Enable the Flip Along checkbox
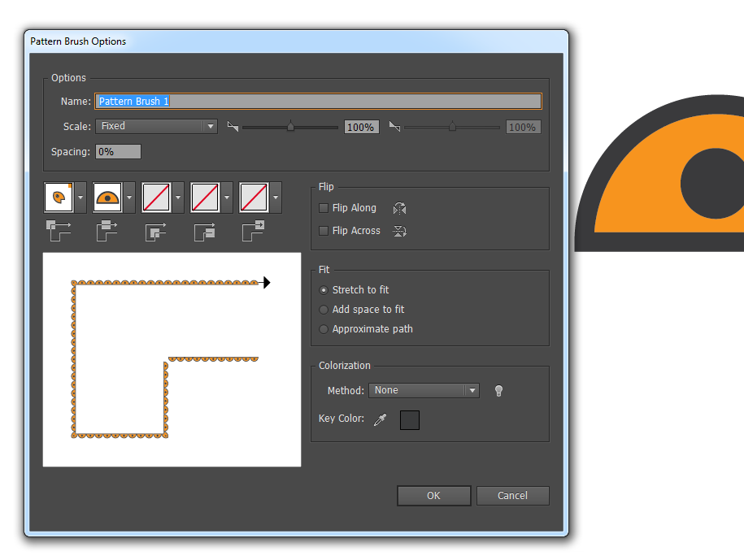744x560 pixels. click(324, 208)
